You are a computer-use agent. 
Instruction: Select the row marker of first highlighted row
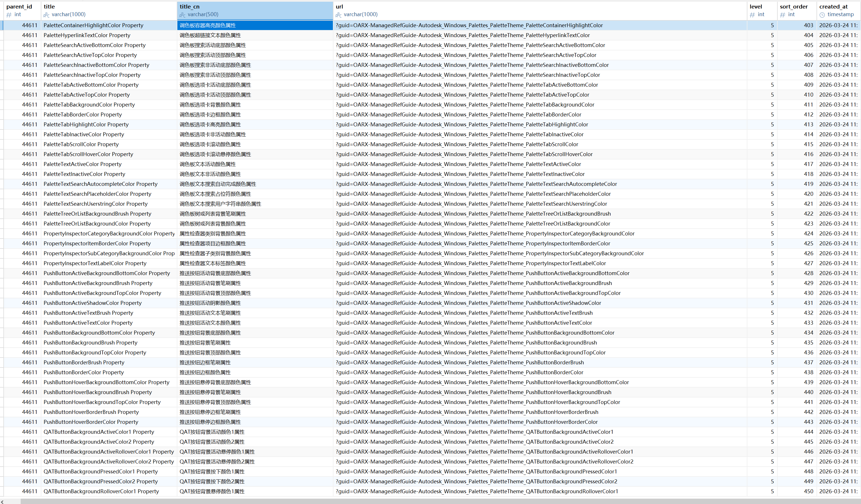click(2, 25)
